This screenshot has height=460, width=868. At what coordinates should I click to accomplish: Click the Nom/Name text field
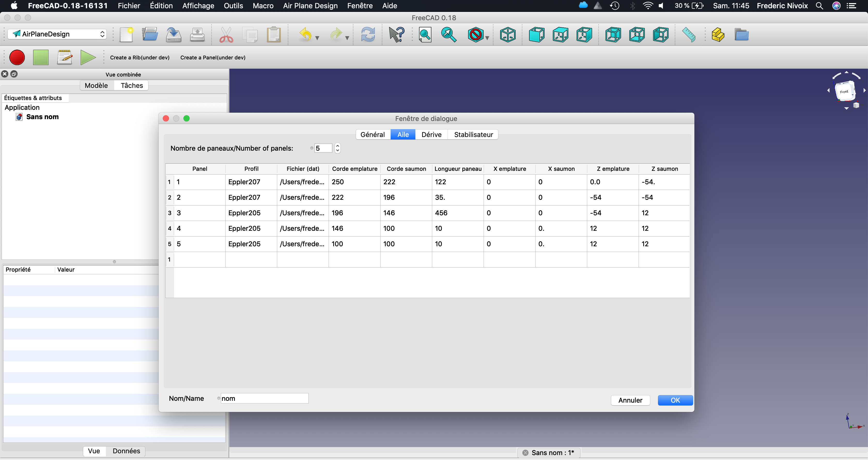(264, 398)
